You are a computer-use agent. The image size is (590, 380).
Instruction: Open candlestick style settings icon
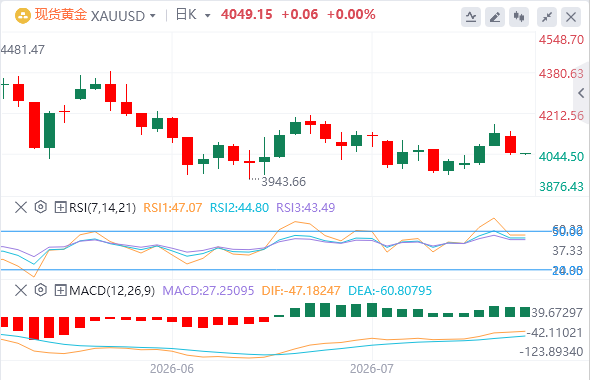(519, 17)
